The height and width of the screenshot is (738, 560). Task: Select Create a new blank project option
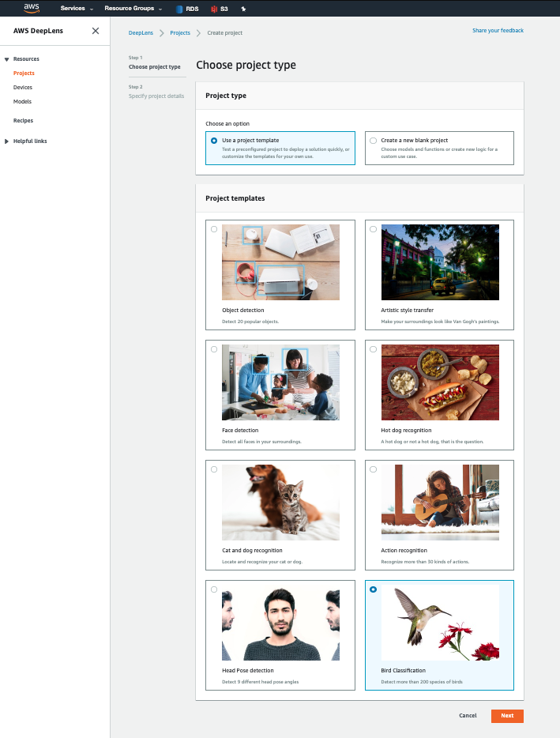pos(373,141)
